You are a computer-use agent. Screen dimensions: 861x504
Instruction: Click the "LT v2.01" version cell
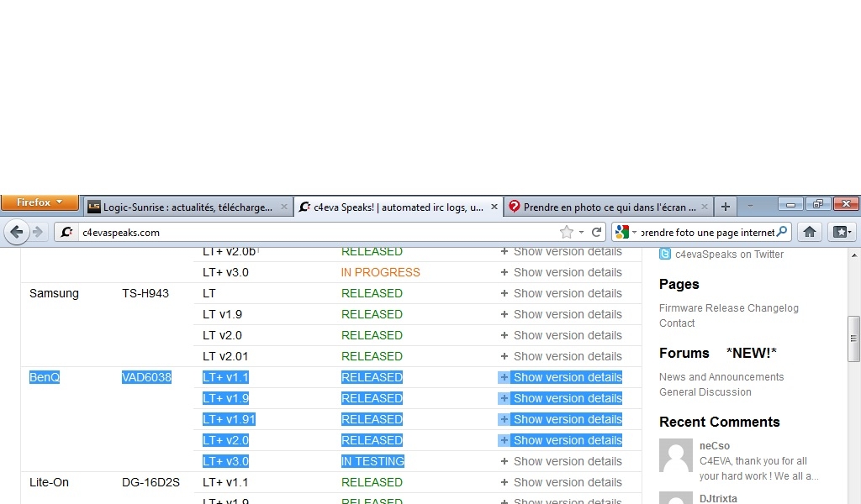[x=225, y=356]
